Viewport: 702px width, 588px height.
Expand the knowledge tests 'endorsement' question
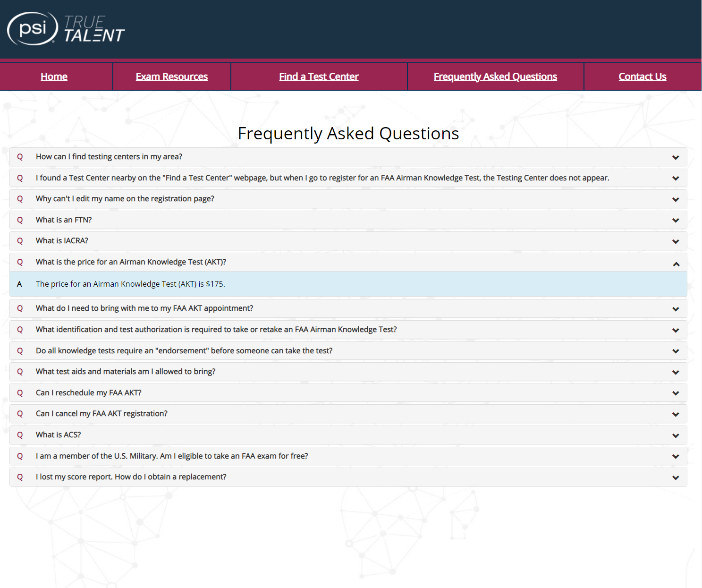[348, 351]
